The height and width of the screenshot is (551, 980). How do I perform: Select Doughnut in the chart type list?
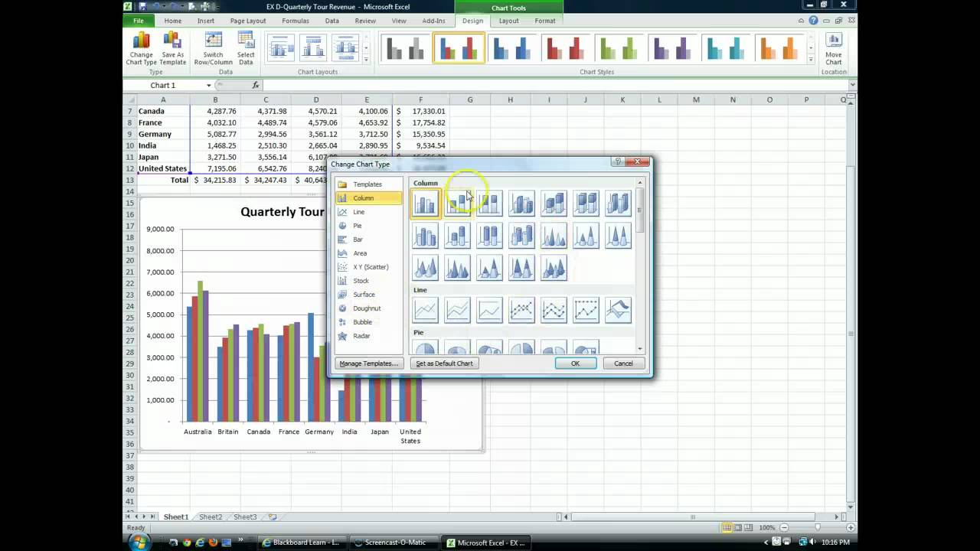coord(368,308)
